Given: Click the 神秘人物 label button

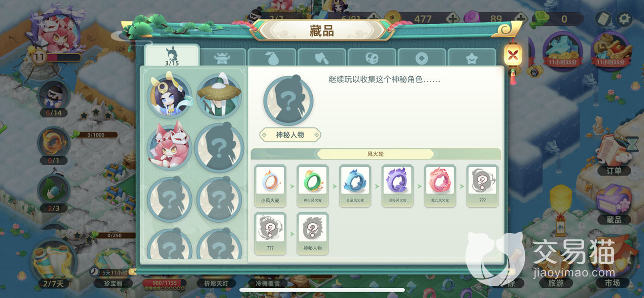Looking at the screenshot, I should click(290, 135).
